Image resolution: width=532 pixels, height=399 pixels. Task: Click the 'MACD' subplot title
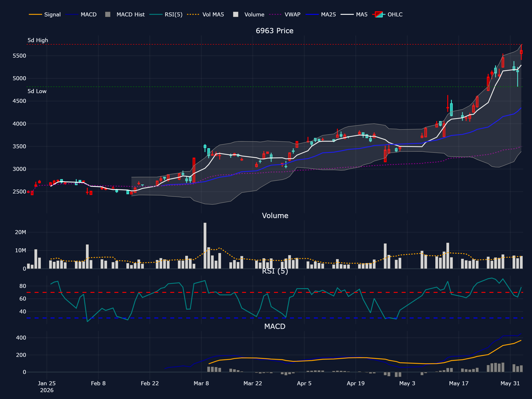[x=275, y=326]
